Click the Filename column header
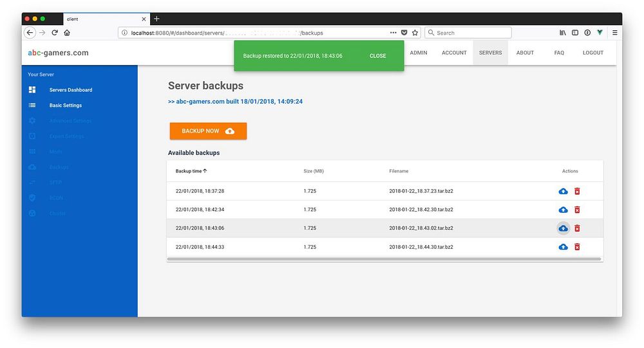 click(x=399, y=171)
